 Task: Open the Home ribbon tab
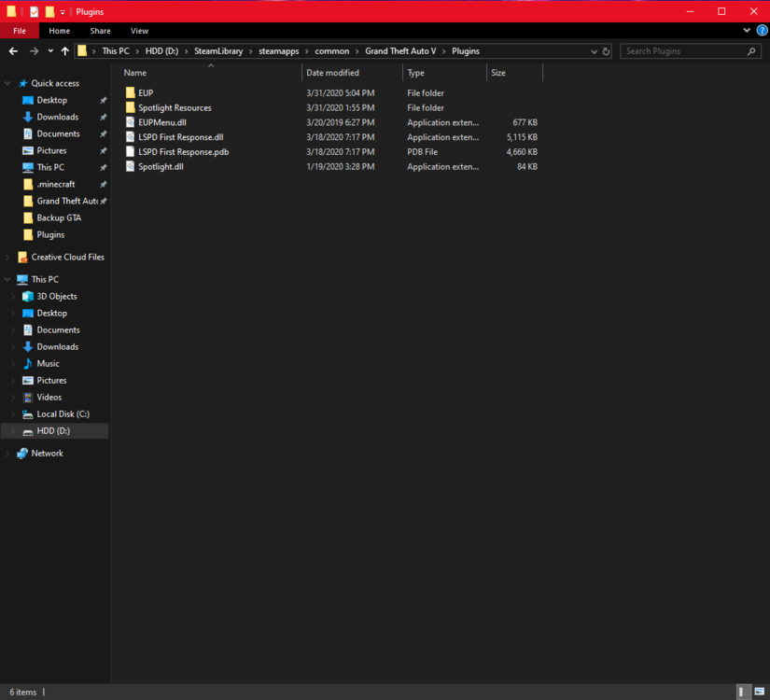point(59,31)
